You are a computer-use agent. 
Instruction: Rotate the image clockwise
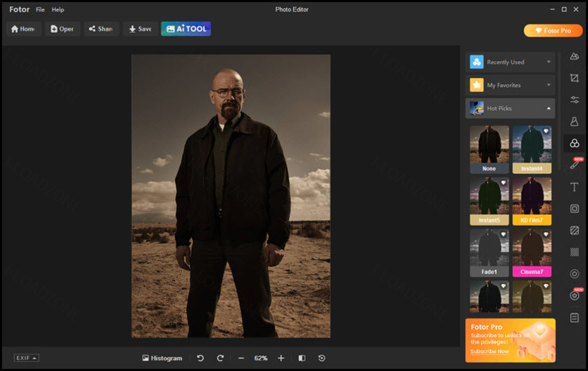tap(220, 358)
